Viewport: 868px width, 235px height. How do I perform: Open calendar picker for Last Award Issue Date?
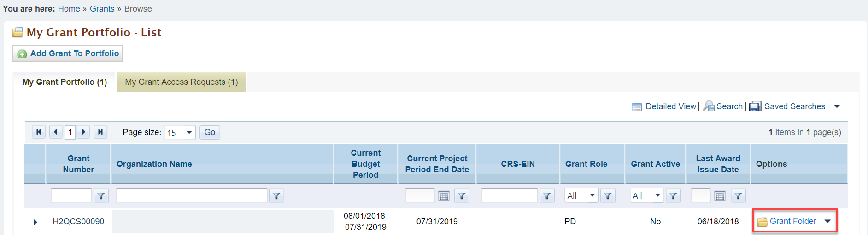(x=720, y=196)
